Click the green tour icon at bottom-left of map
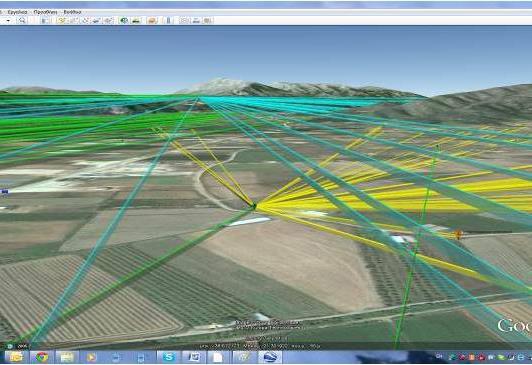 pos(10,346)
